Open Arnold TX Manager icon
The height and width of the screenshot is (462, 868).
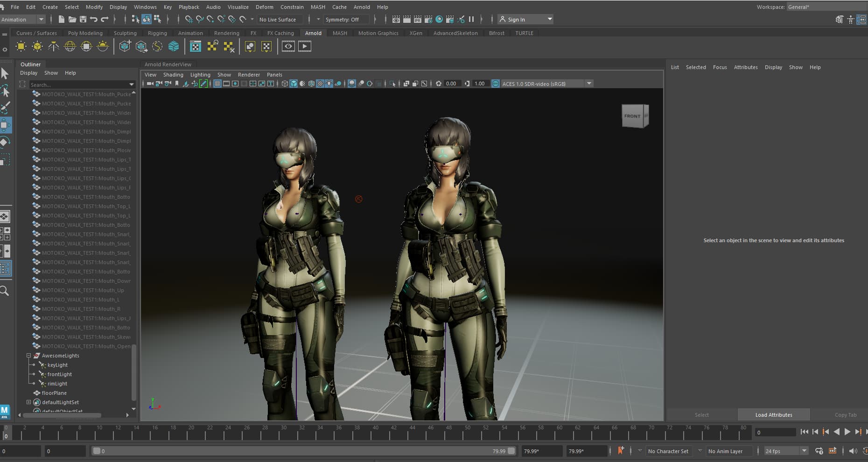[x=196, y=46]
